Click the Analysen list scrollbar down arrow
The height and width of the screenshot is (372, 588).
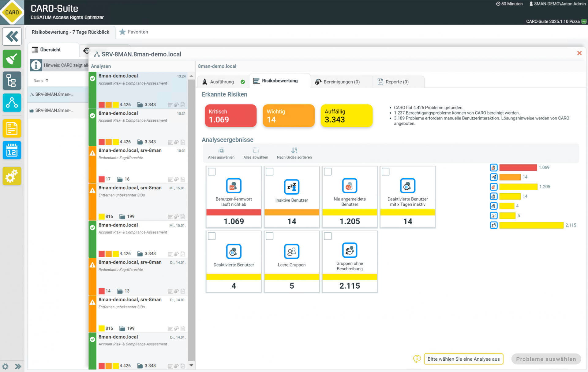pos(191,365)
